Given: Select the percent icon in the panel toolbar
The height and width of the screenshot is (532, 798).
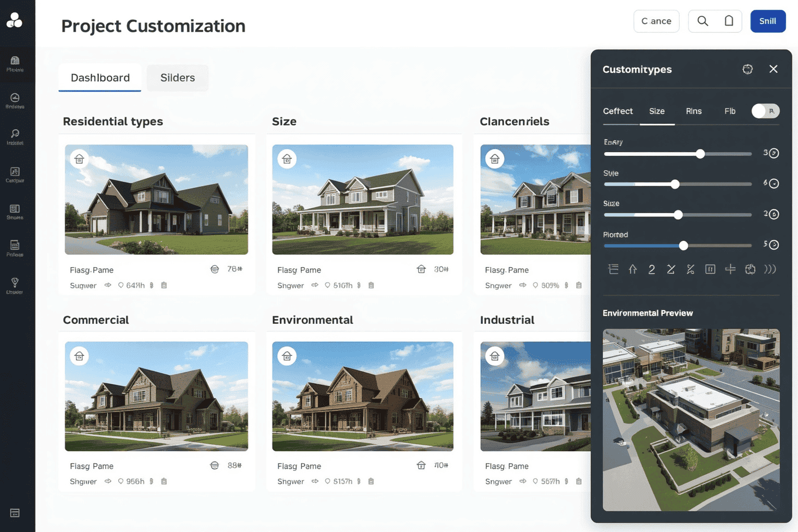Looking at the screenshot, I should click(691, 269).
